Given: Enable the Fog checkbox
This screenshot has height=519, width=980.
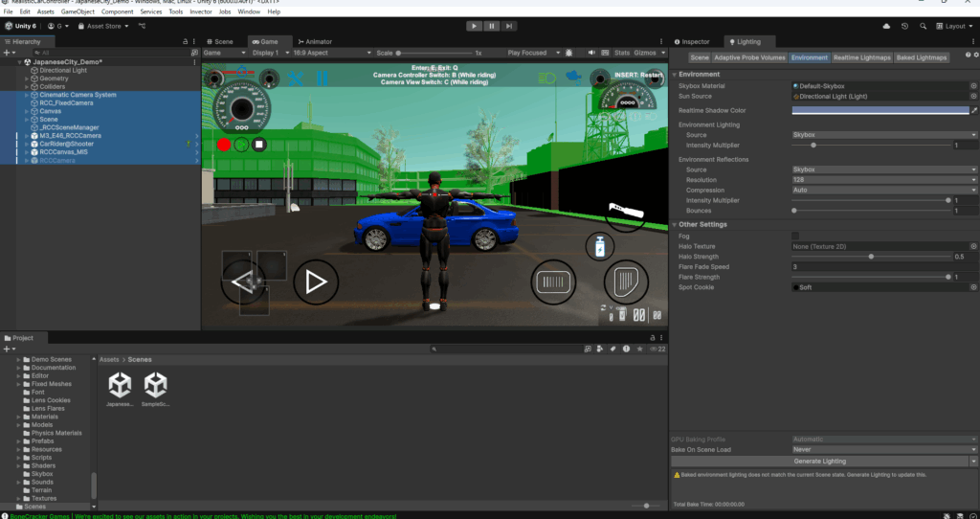Looking at the screenshot, I should (795, 236).
